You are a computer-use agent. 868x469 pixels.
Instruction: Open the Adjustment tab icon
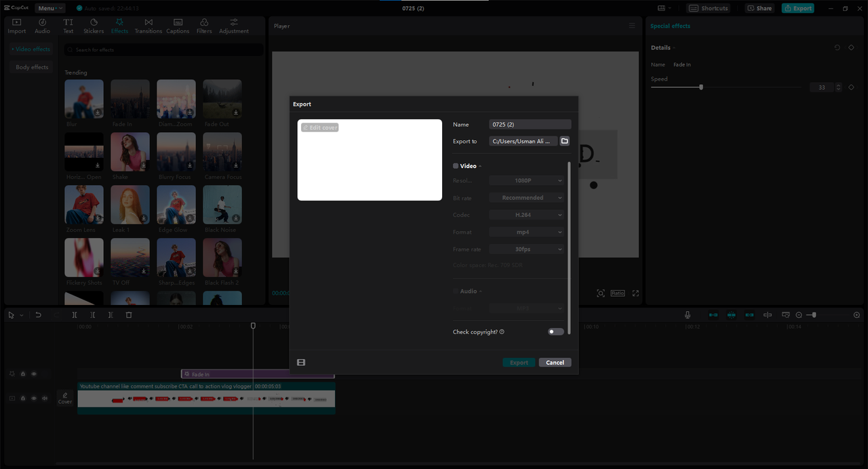tap(234, 22)
